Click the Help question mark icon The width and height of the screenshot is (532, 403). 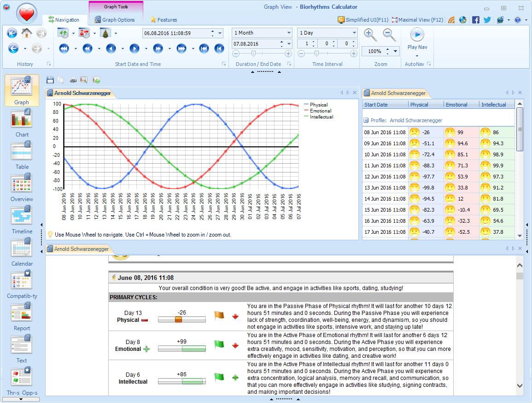click(517, 20)
